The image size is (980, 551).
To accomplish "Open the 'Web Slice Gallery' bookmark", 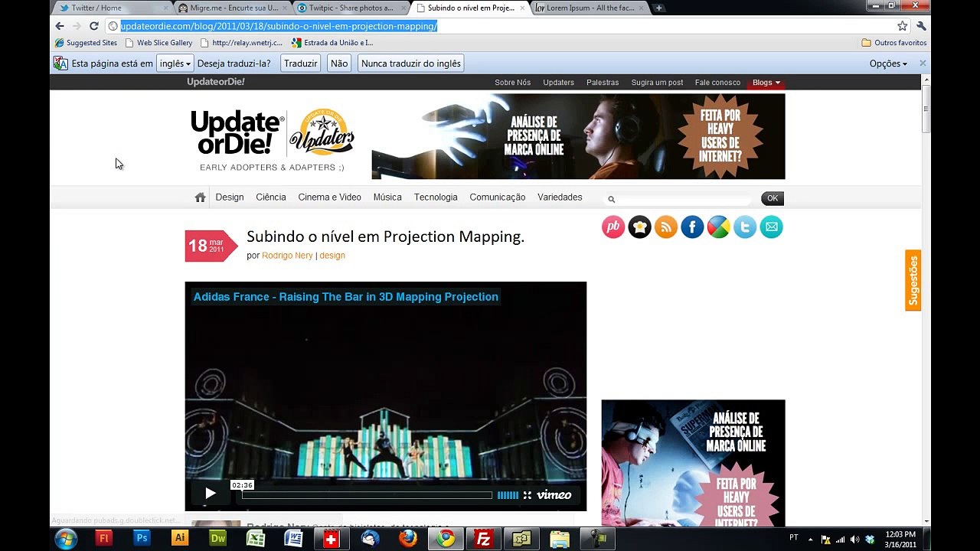I will pos(158,43).
